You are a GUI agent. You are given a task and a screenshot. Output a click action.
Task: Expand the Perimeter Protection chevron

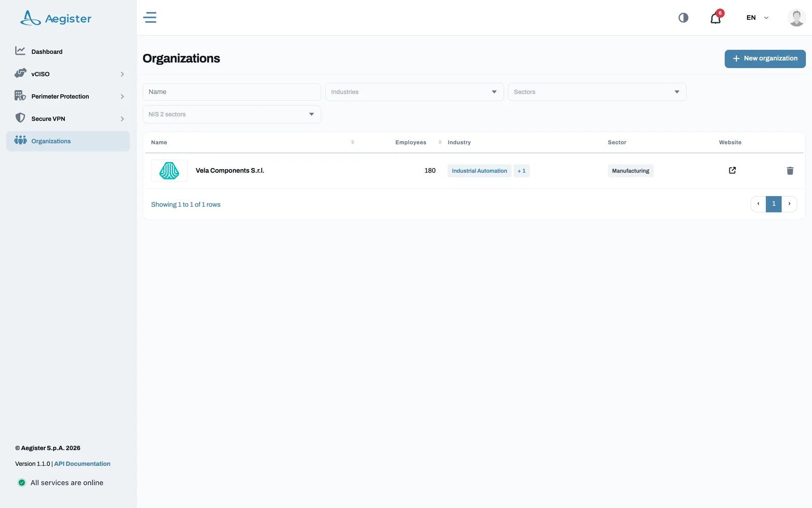(122, 97)
